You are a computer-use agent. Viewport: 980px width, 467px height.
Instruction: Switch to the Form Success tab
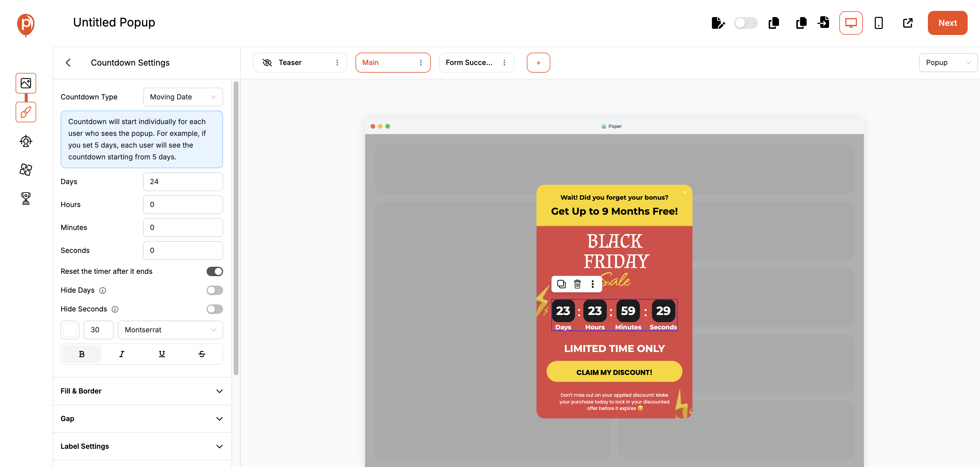(469, 63)
